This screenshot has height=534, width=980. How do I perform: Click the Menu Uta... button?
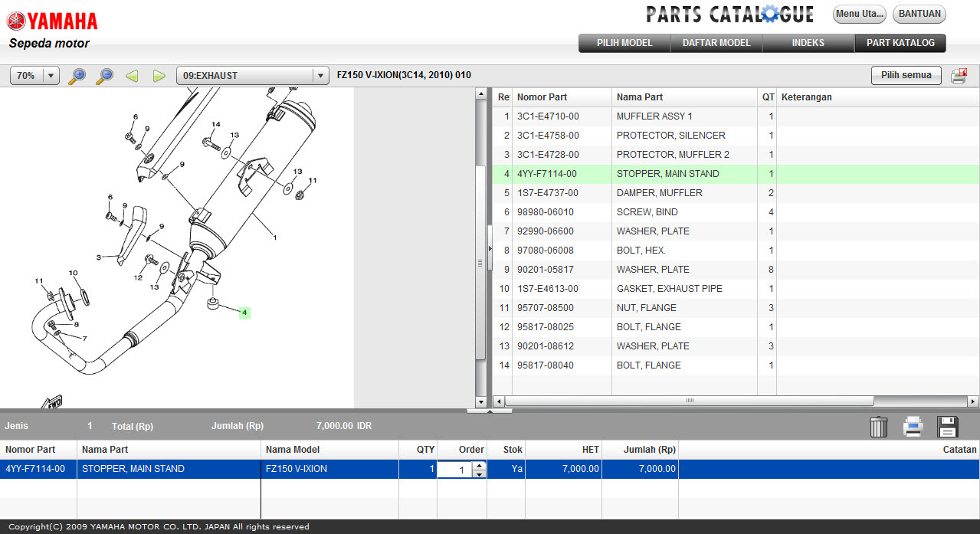(x=860, y=14)
